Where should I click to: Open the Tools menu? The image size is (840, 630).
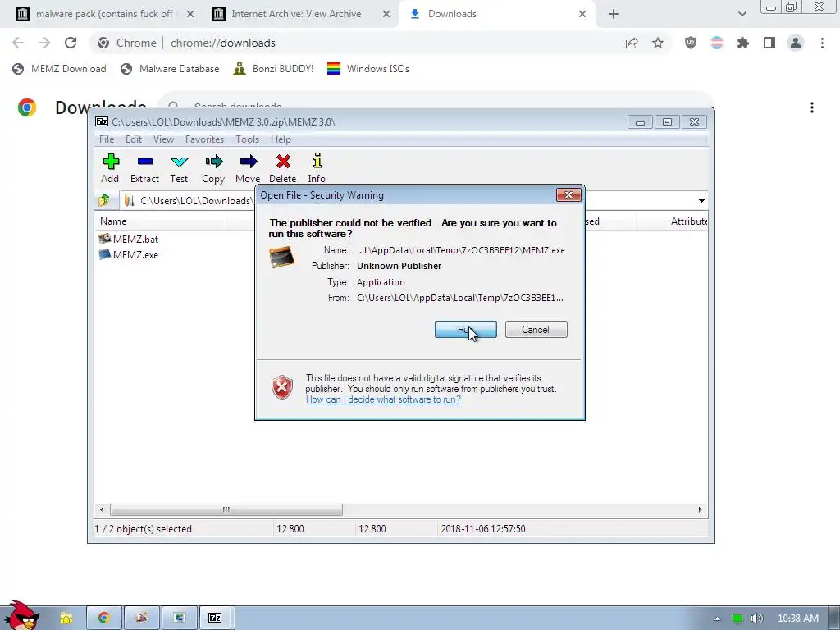click(247, 139)
